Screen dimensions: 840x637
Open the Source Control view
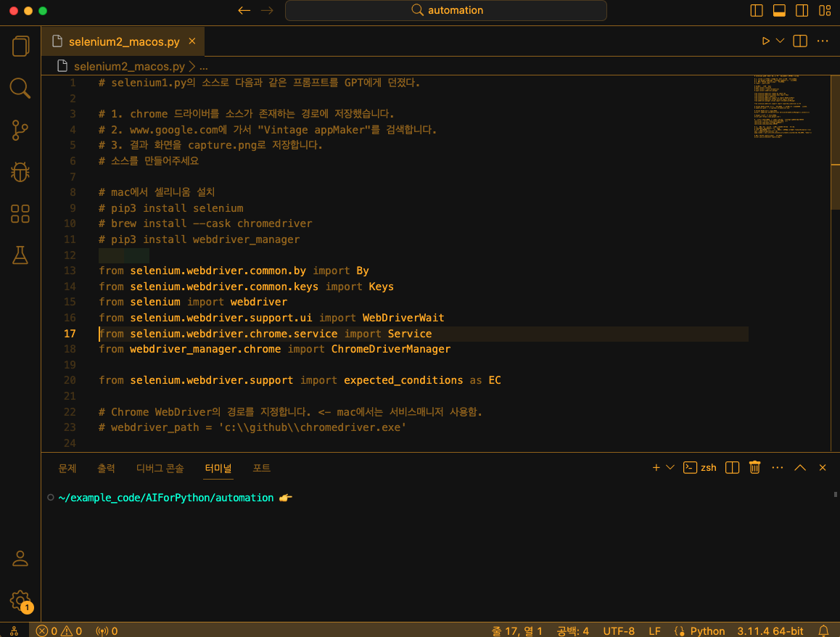[x=20, y=130]
